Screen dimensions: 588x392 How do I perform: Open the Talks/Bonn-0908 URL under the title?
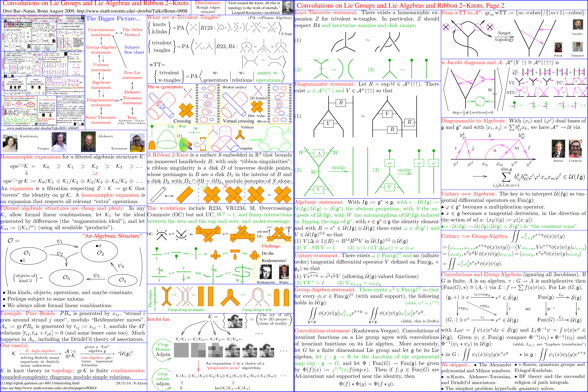(x=132, y=11)
